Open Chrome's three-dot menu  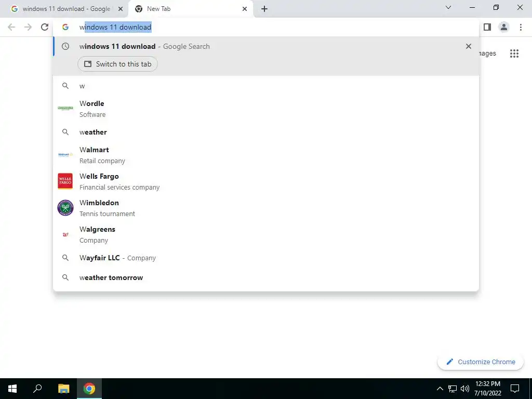point(521,27)
